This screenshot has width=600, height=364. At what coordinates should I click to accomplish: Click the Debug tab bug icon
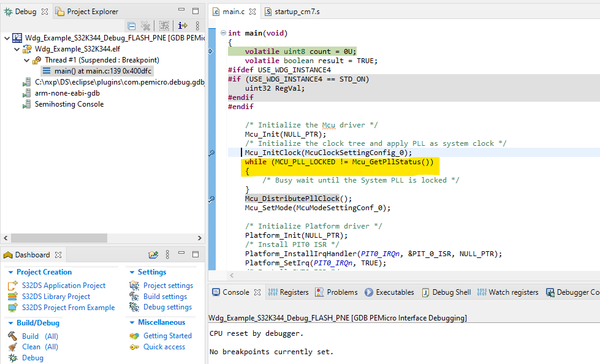(x=8, y=12)
